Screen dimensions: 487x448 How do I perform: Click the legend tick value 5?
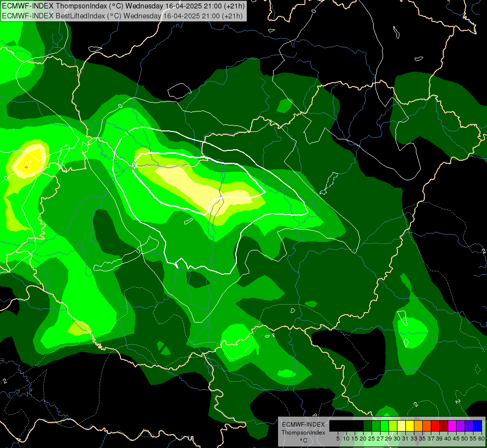pos(338,439)
